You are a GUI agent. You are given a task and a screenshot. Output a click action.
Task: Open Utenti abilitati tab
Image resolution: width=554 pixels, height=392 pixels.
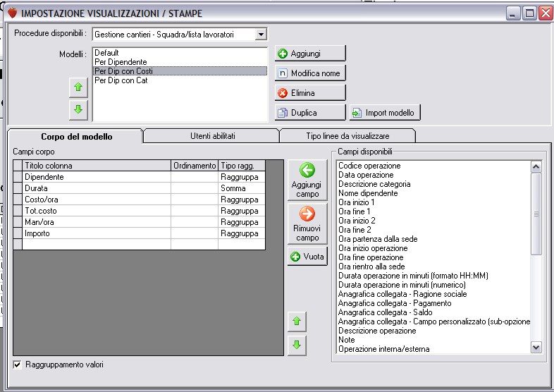pyautogui.click(x=212, y=136)
